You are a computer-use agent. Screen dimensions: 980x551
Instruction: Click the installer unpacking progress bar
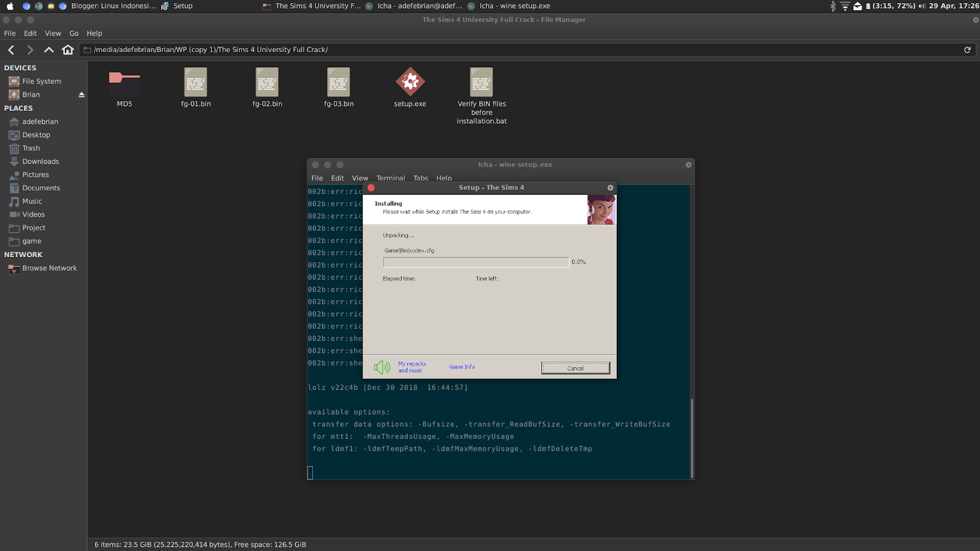tap(475, 262)
